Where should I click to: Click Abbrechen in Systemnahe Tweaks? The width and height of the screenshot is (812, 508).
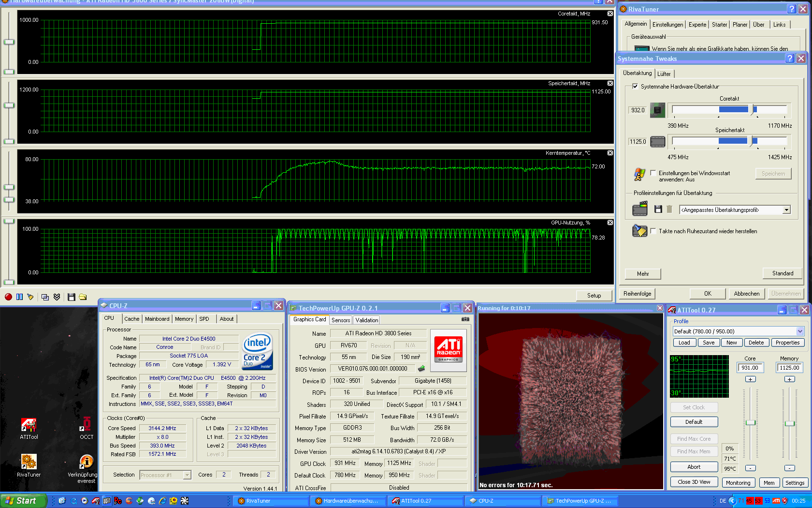point(746,294)
